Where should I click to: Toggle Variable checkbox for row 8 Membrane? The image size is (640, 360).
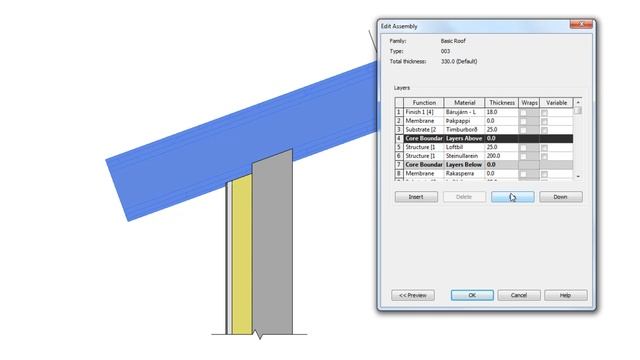click(x=544, y=174)
